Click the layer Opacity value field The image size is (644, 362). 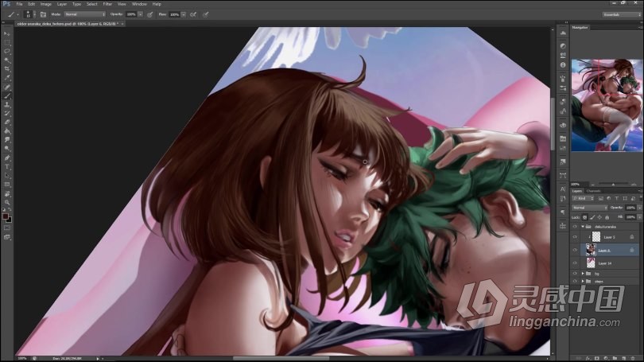(x=630, y=208)
